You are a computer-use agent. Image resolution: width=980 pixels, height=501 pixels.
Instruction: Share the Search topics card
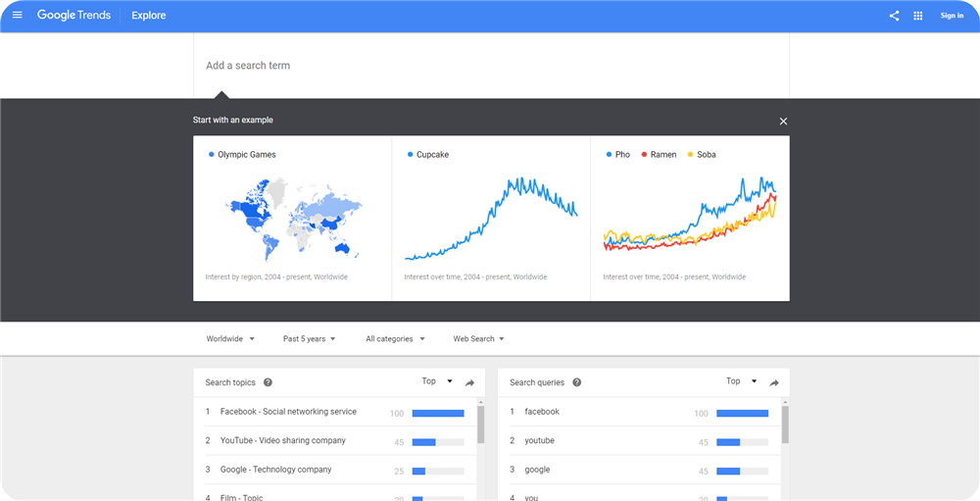point(470,382)
